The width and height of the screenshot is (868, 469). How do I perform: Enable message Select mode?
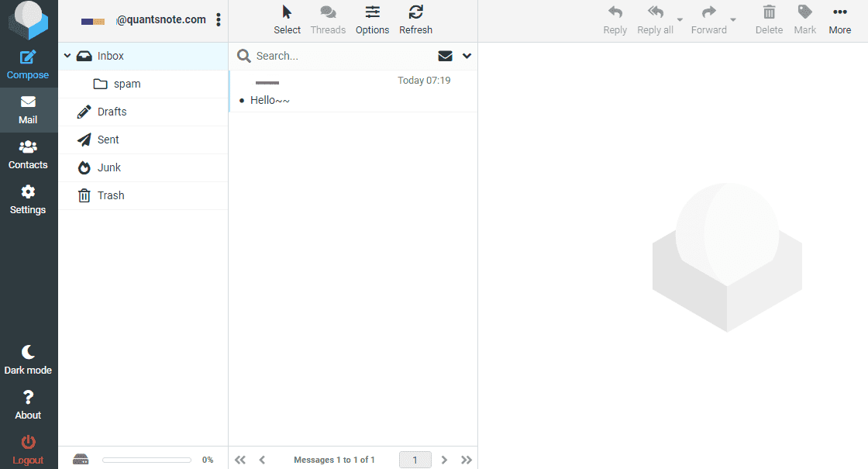(x=287, y=19)
